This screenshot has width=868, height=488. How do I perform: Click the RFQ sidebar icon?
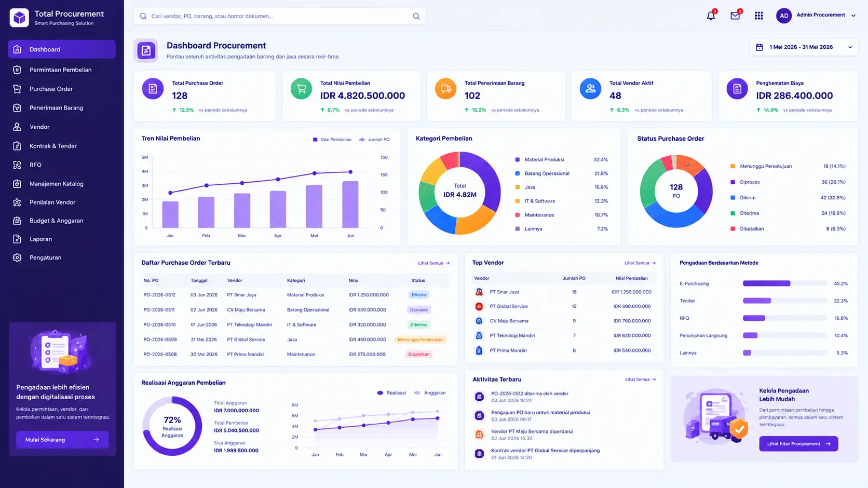17,165
